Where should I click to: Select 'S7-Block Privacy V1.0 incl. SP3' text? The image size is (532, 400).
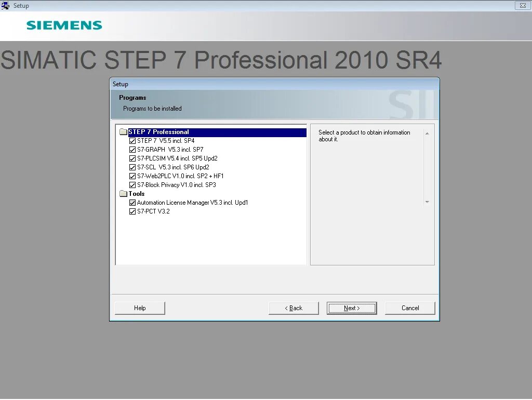(177, 185)
